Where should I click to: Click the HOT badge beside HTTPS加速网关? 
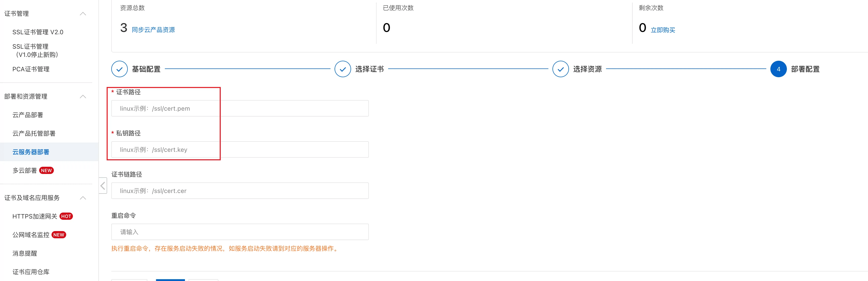click(66, 216)
